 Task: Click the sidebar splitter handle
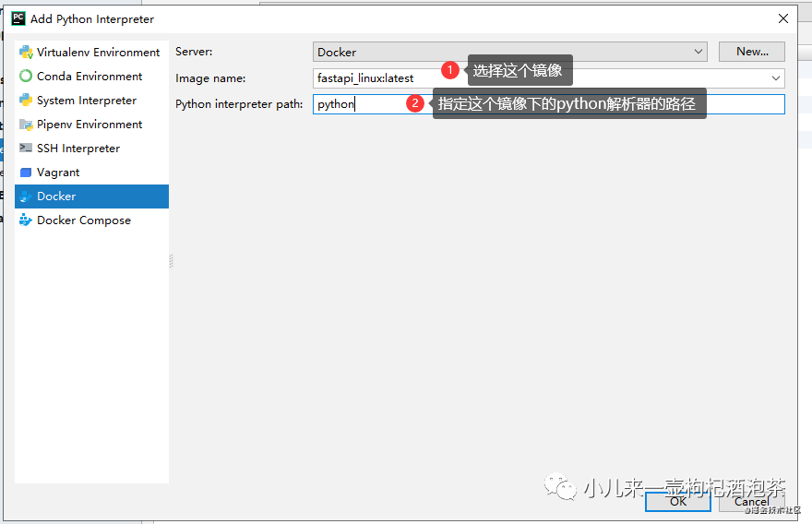tap(171, 261)
